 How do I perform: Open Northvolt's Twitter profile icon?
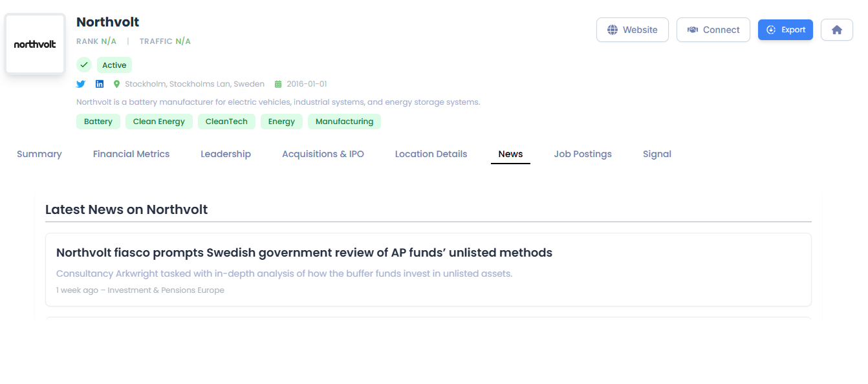pyautogui.click(x=81, y=84)
